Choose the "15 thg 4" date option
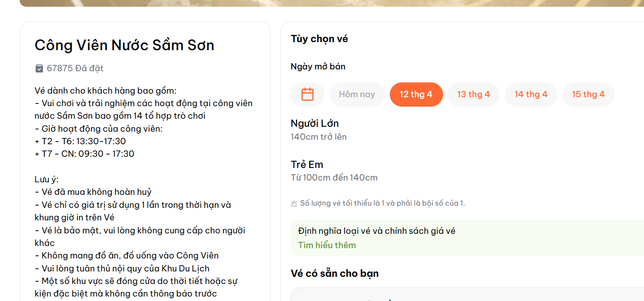Viewport: 644px width, 301px height. pyautogui.click(x=589, y=94)
